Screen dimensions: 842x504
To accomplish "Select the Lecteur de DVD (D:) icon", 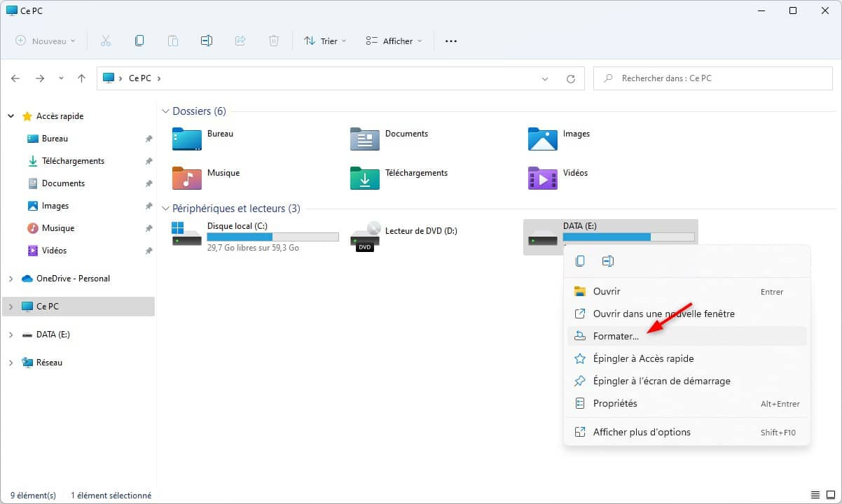I will click(365, 237).
